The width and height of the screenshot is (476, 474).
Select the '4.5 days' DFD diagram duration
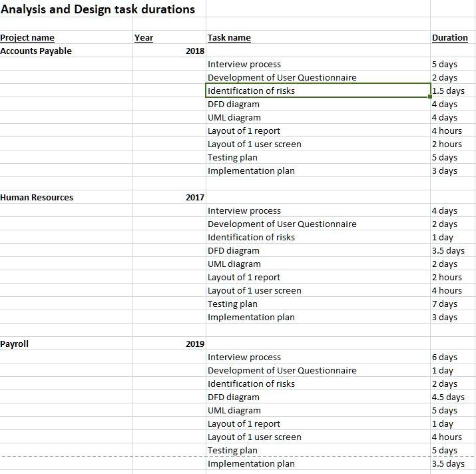coord(448,397)
